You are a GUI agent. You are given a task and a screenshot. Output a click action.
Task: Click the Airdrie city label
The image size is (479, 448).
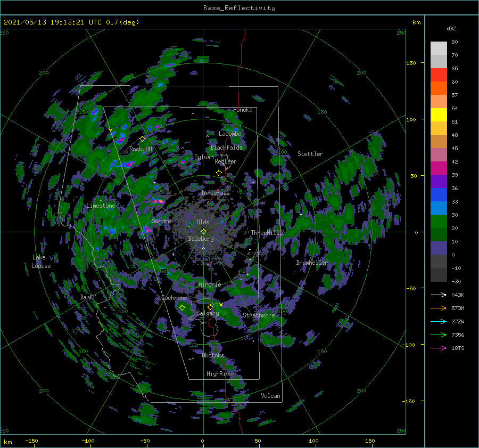tap(210, 284)
